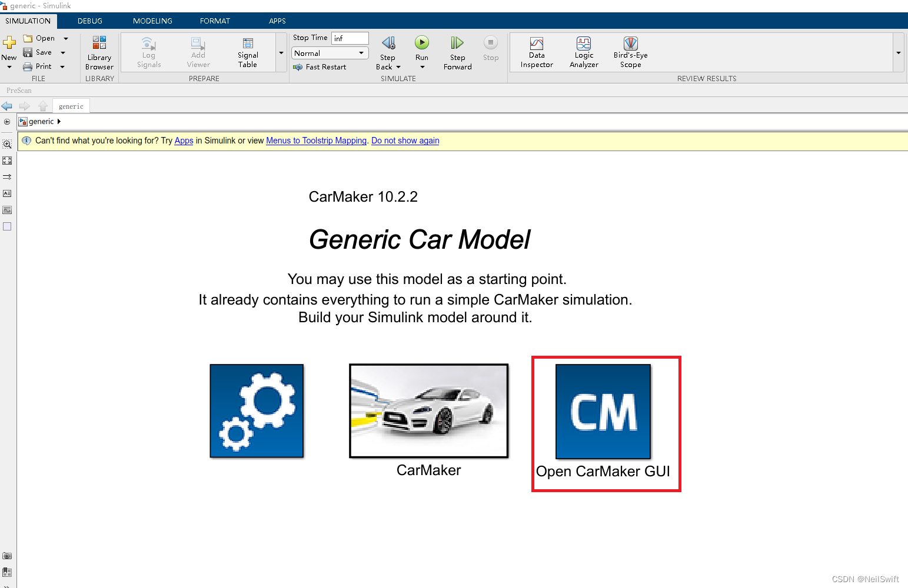Open the DEBUG tab
Screen dimensions: 908x588
[89, 21]
